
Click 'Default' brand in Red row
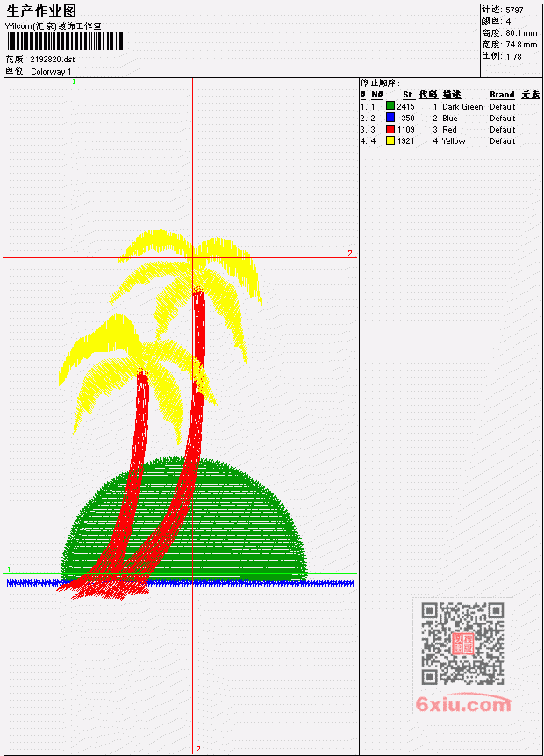(503, 130)
